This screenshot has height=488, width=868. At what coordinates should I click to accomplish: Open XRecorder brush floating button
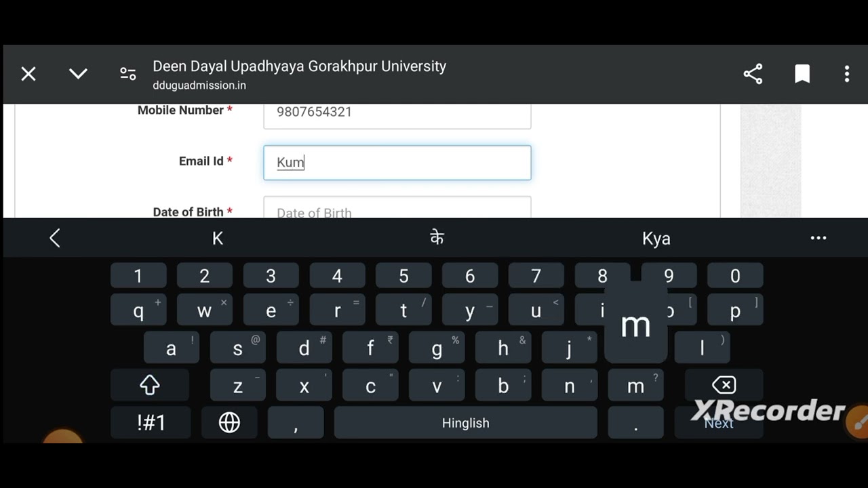(857, 422)
